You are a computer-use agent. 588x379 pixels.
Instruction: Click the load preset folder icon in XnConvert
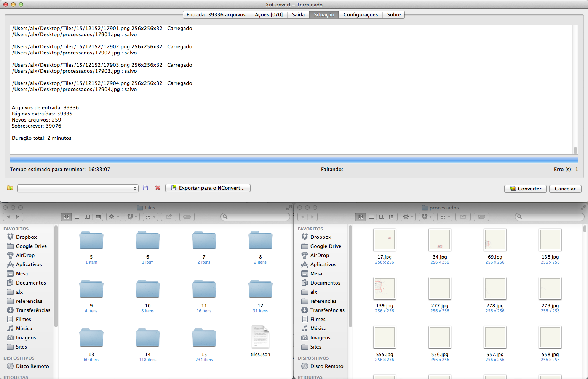tap(10, 188)
